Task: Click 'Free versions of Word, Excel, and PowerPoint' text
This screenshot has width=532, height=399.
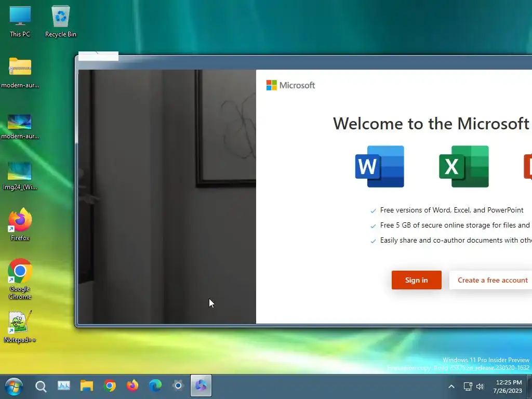Action: [x=451, y=210]
